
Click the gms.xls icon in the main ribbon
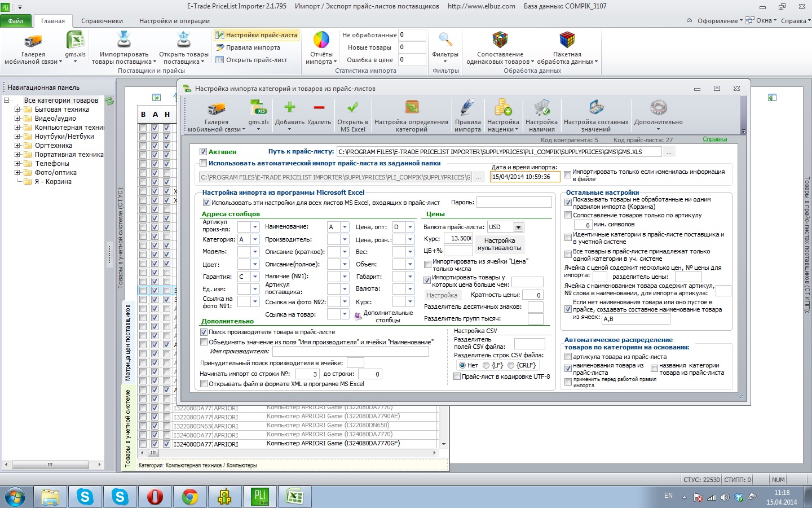[75, 41]
